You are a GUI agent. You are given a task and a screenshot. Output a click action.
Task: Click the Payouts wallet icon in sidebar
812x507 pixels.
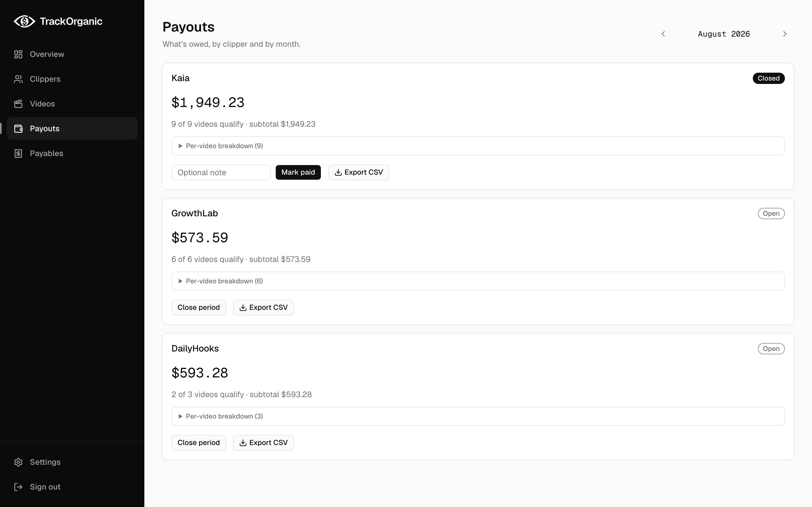[x=18, y=129]
